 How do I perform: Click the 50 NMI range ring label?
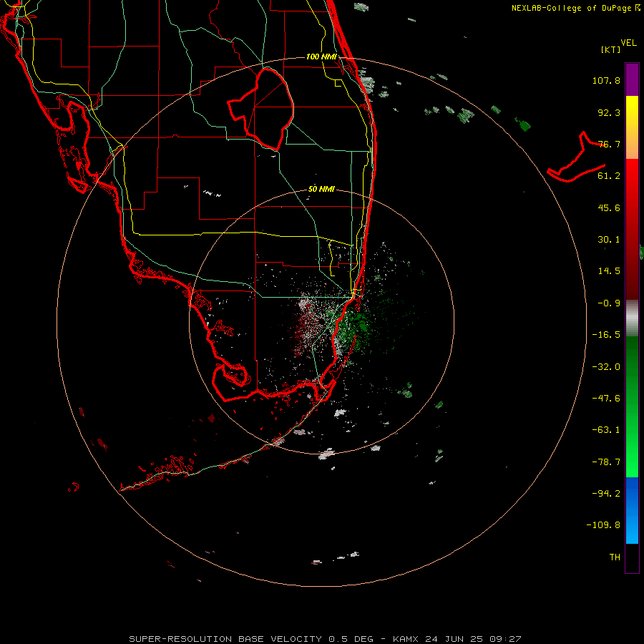point(321,190)
